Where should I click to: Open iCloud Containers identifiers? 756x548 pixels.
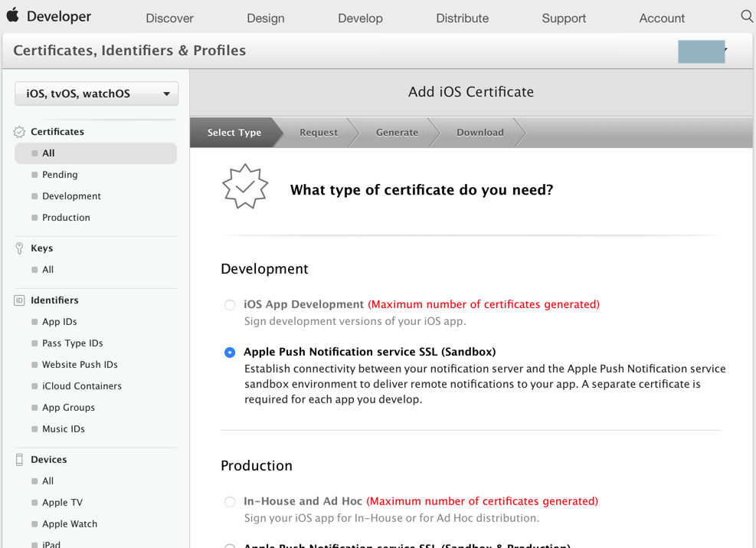click(81, 386)
